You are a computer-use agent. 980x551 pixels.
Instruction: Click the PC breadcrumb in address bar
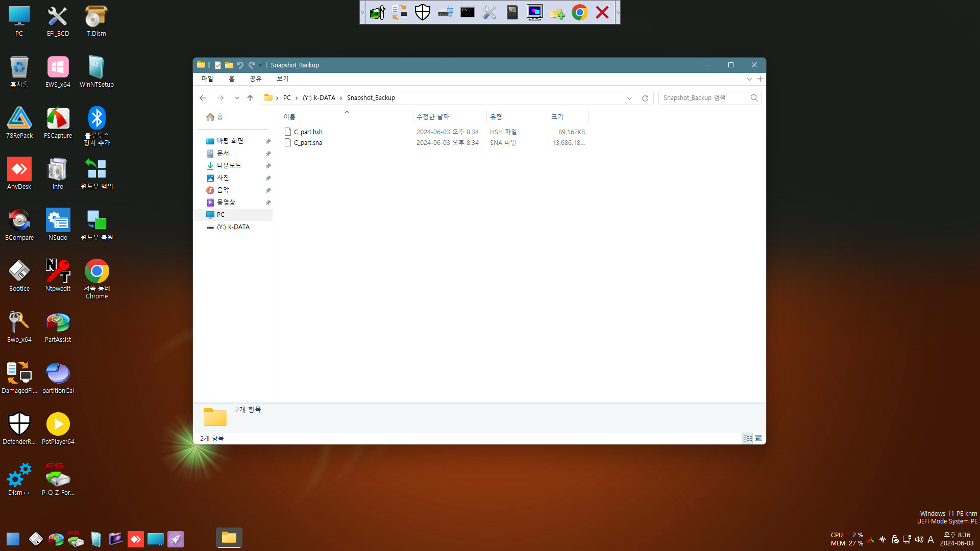pyautogui.click(x=287, y=98)
